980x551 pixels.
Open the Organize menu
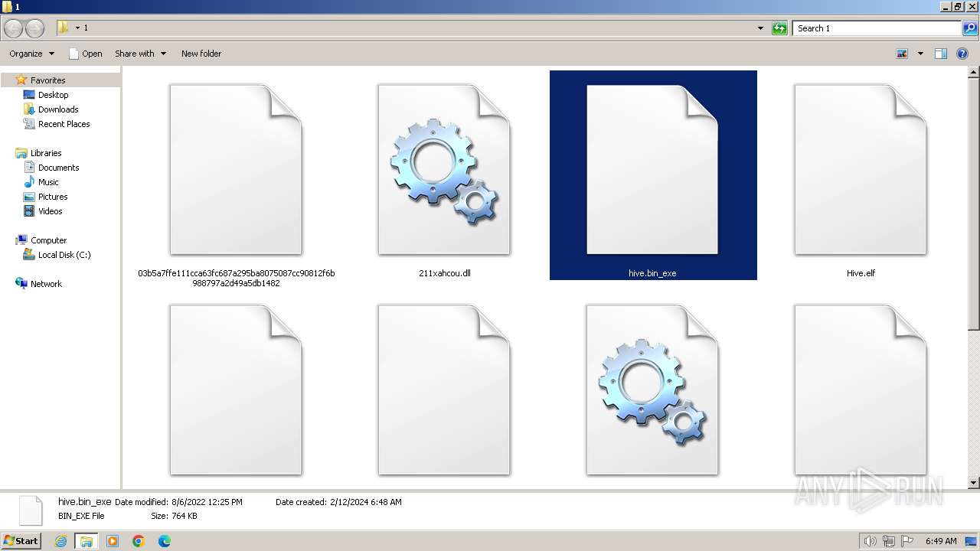(x=31, y=54)
